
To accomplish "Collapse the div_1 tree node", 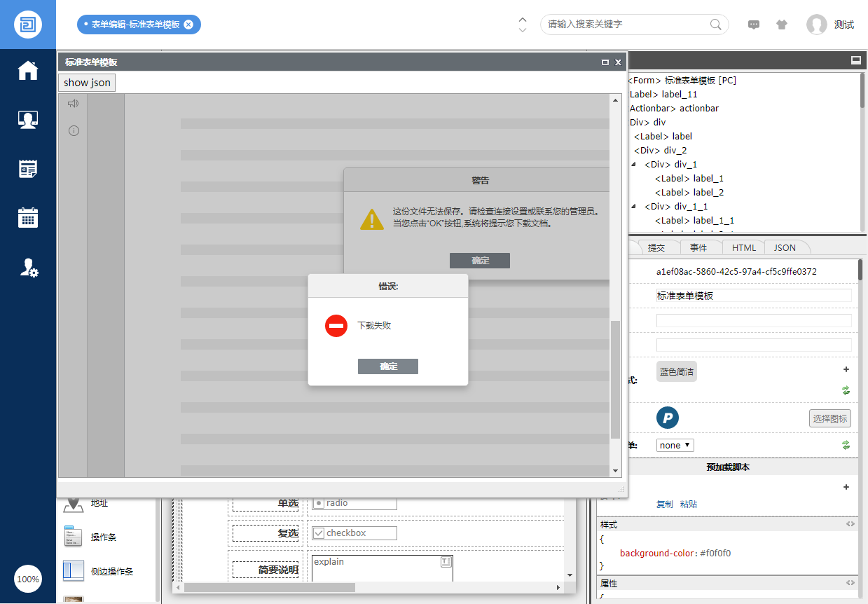I will coord(634,165).
